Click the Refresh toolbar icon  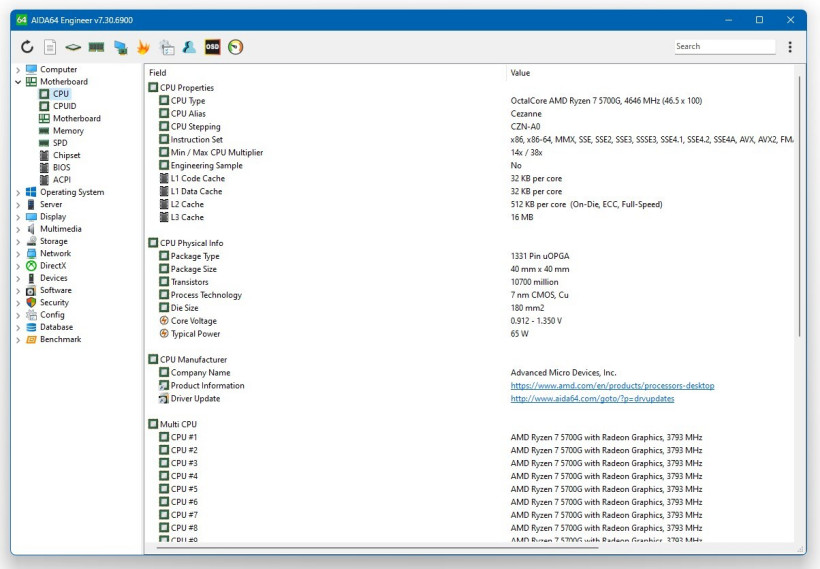point(27,47)
